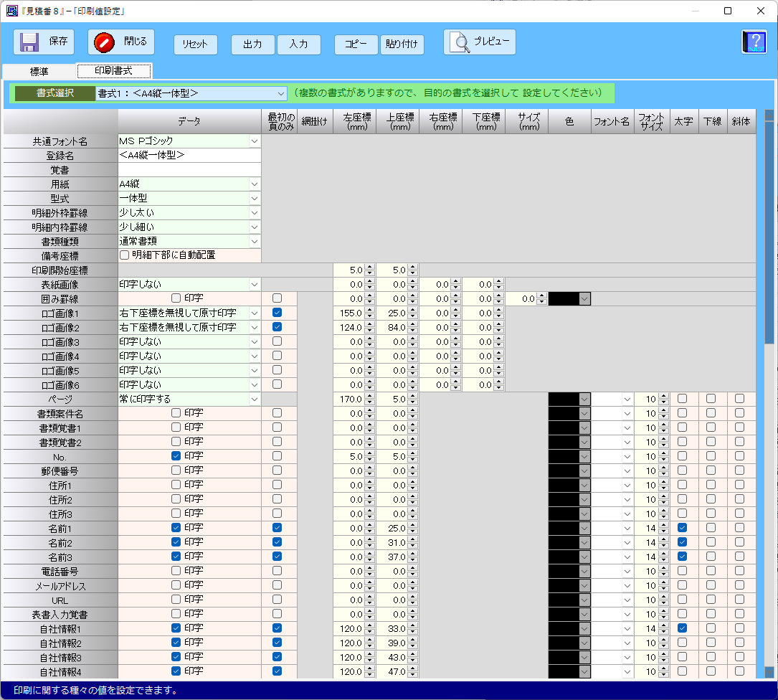
Task: Switch to the 標準 tab
Action: [x=39, y=72]
